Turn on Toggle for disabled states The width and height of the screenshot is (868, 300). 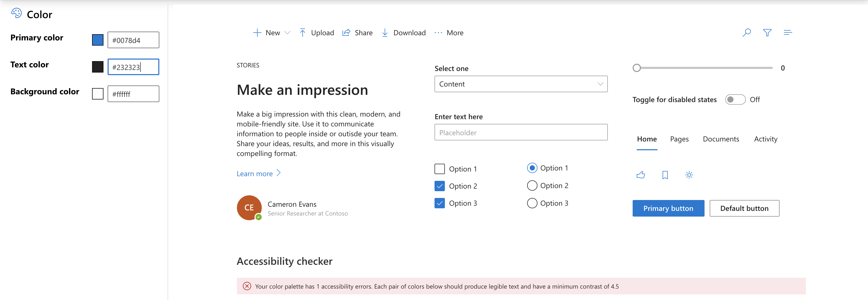(735, 99)
